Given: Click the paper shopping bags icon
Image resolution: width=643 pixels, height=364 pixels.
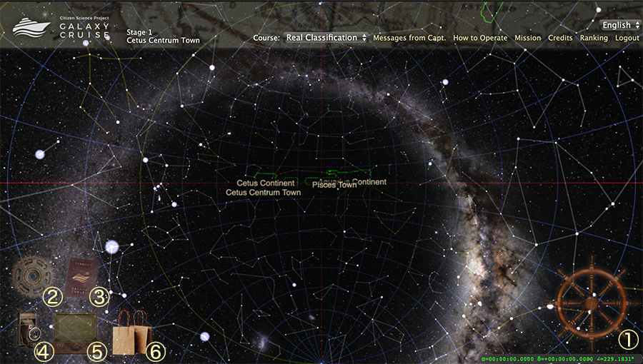Looking at the screenshot, I should tap(132, 334).
